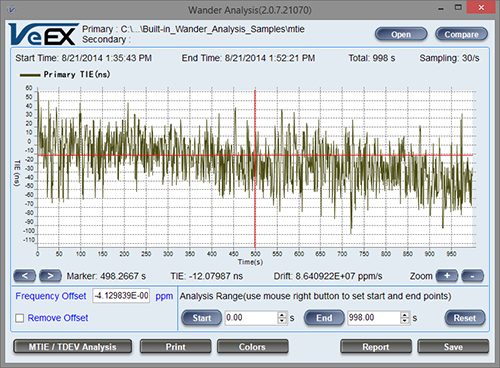Increase the Start time with the up arrow
Viewport: 500px width, 368px height.
pos(282,315)
